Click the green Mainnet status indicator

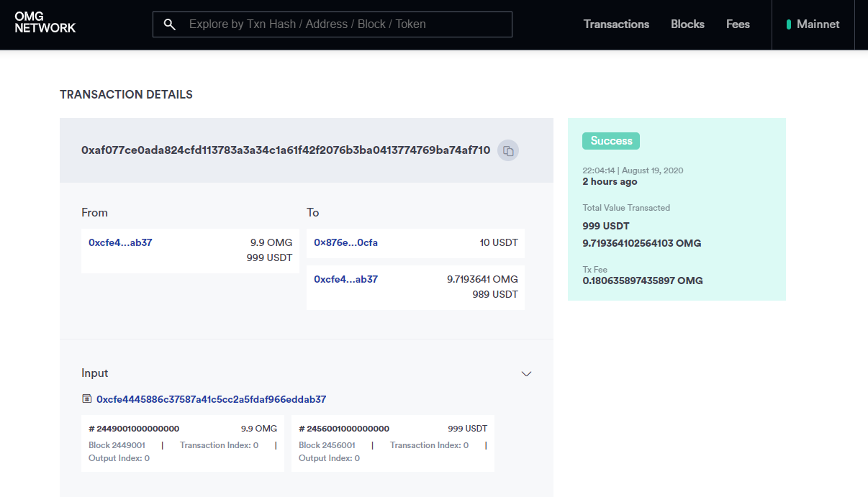789,24
